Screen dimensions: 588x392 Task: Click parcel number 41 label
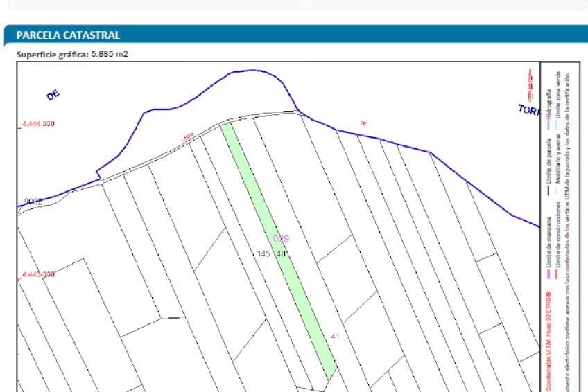pos(335,337)
